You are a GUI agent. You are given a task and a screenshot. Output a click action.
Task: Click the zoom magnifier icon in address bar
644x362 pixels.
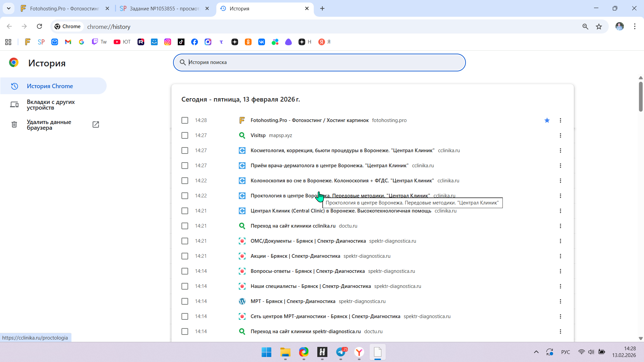point(585,26)
